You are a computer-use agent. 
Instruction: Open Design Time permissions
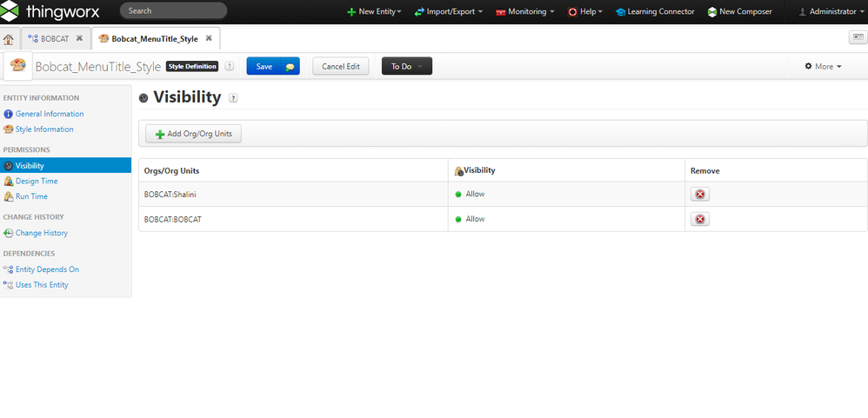[x=37, y=181]
